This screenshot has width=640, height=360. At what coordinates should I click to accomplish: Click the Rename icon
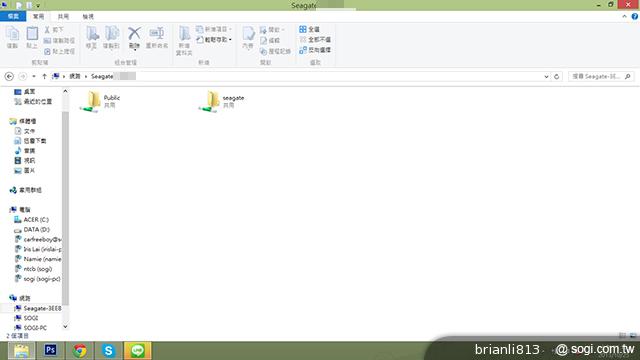coord(157,33)
